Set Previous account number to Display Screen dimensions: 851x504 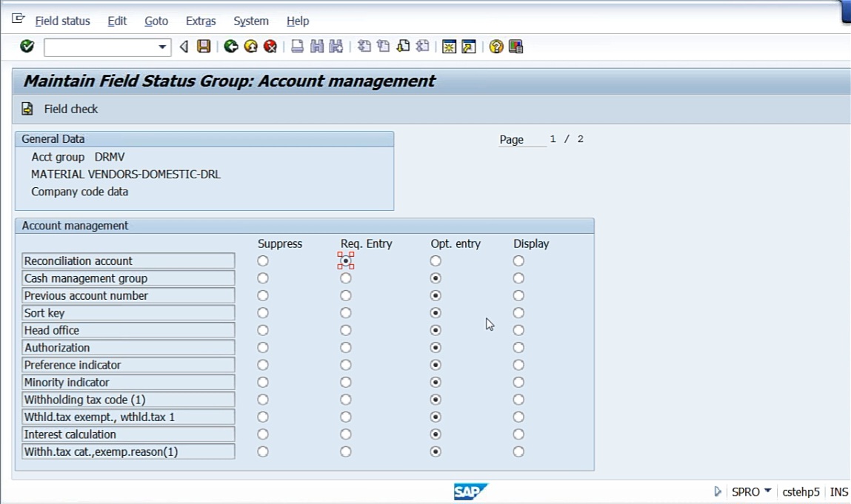pyautogui.click(x=518, y=296)
